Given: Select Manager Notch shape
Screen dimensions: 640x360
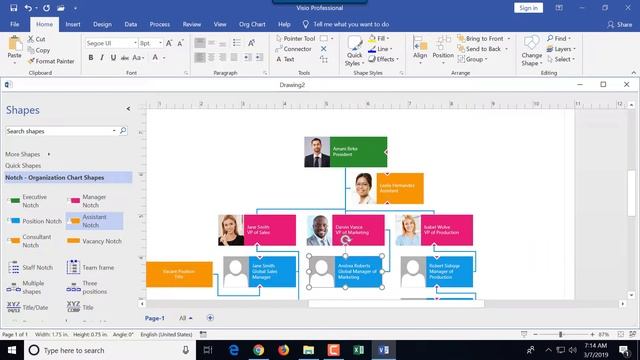Looking at the screenshot, I should pos(87,201).
